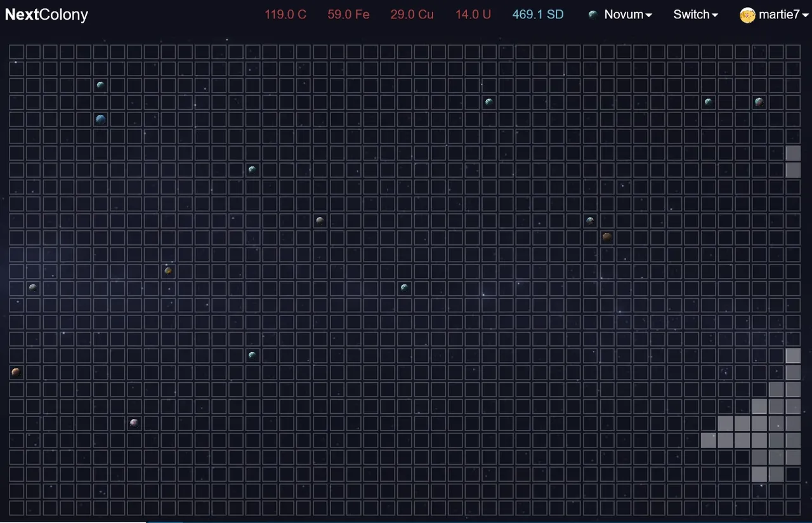Select the dark brown planet on the map
This screenshot has width=812, height=523.
[607, 237]
